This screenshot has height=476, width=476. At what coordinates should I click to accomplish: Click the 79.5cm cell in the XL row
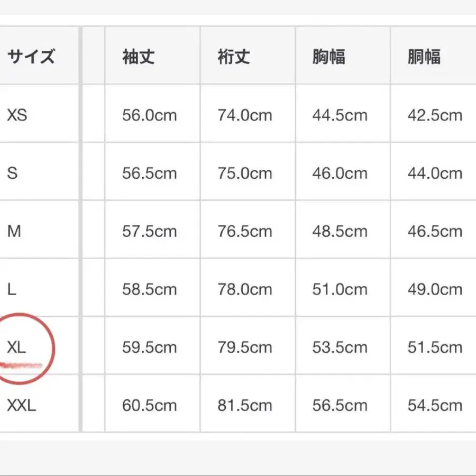pos(245,347)
